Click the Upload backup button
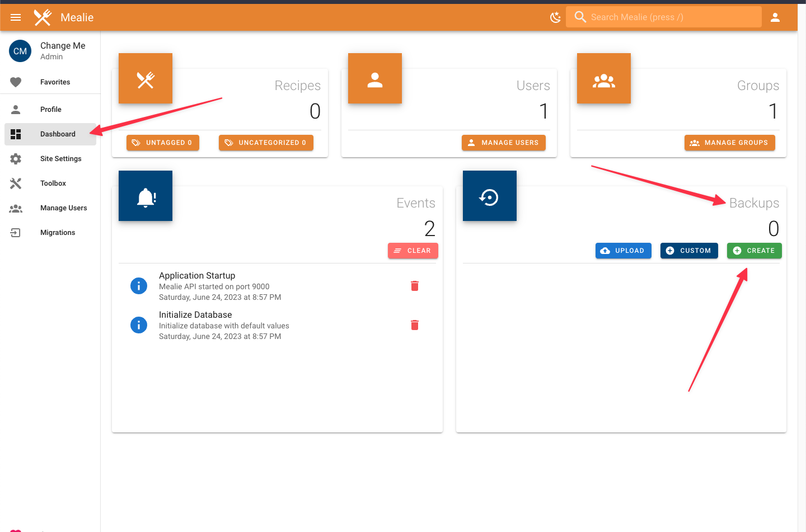The height and width of the screenshot is (532, 806). point(623,251)
